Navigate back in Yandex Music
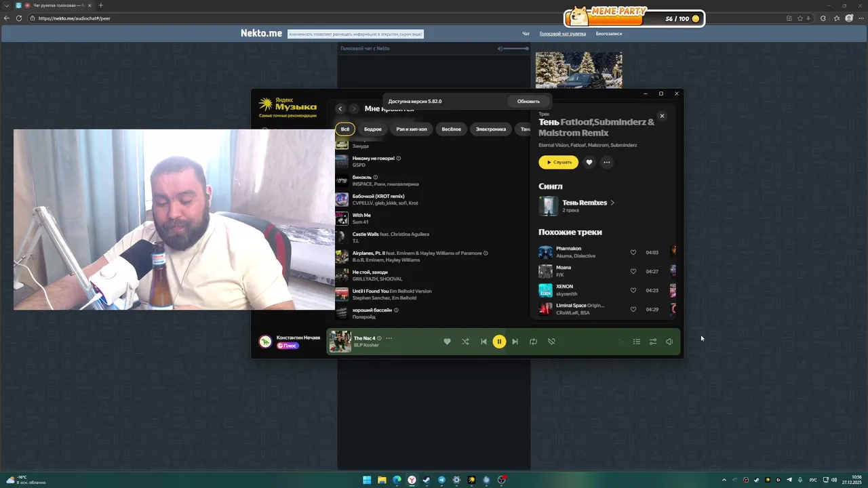This screenshot has height=488, width=868. coord(340,108)
